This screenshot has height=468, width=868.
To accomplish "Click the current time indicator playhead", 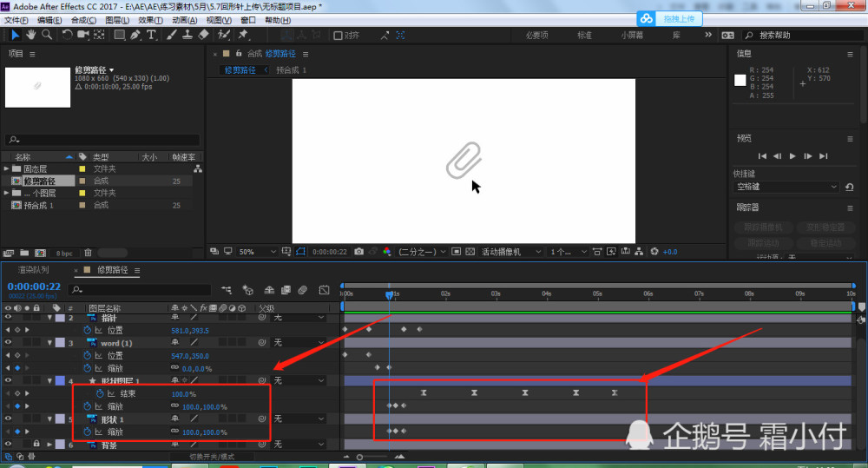I will point(389,294).
